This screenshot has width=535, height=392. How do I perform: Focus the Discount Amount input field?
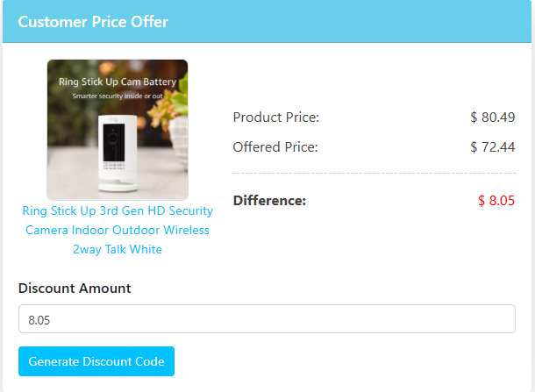pos(267,319)
